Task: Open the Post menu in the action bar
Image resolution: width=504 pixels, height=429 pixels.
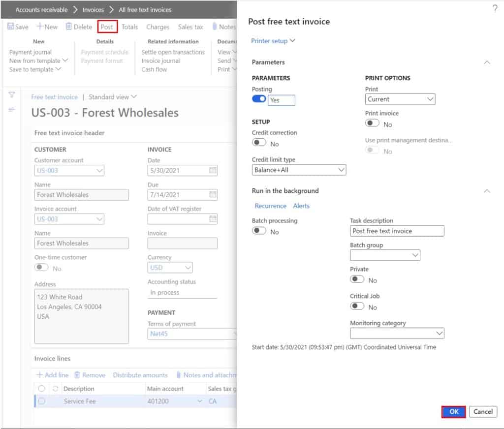Action: coord(106,27)
